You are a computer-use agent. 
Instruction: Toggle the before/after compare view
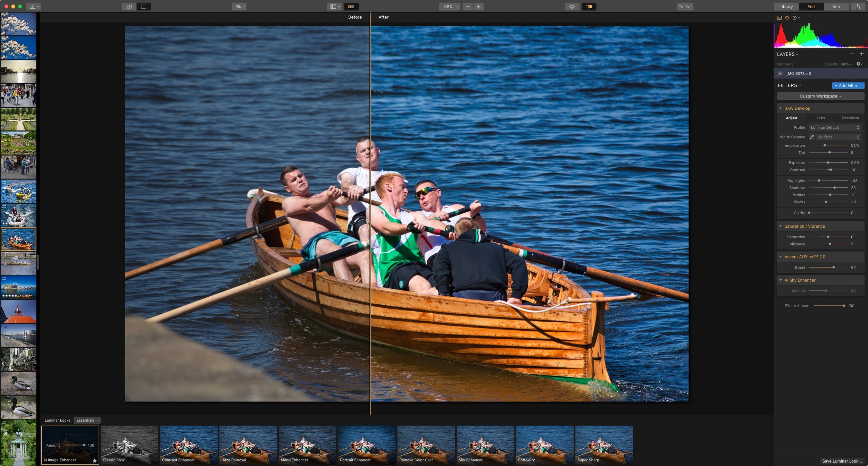tap(589, 7)
